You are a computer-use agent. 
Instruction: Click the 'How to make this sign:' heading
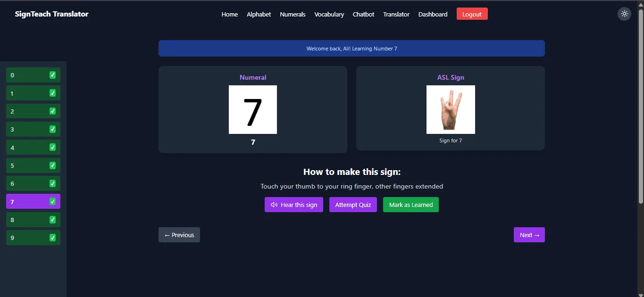352,172
